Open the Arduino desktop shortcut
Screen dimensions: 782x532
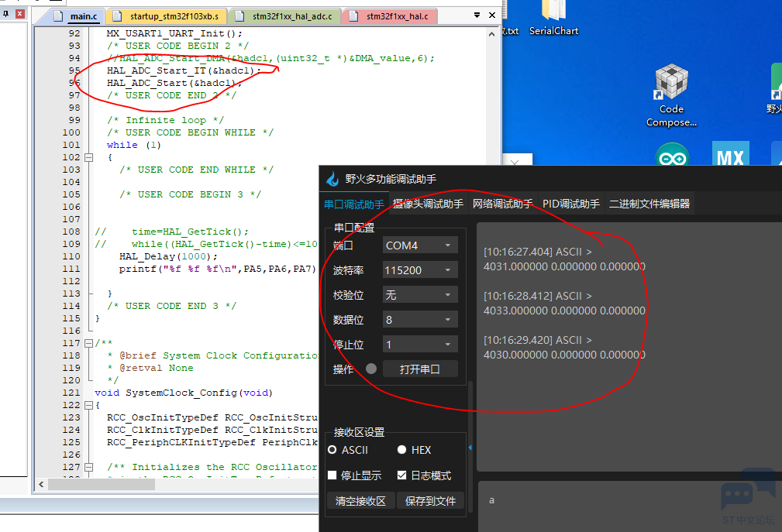point(672,154)
